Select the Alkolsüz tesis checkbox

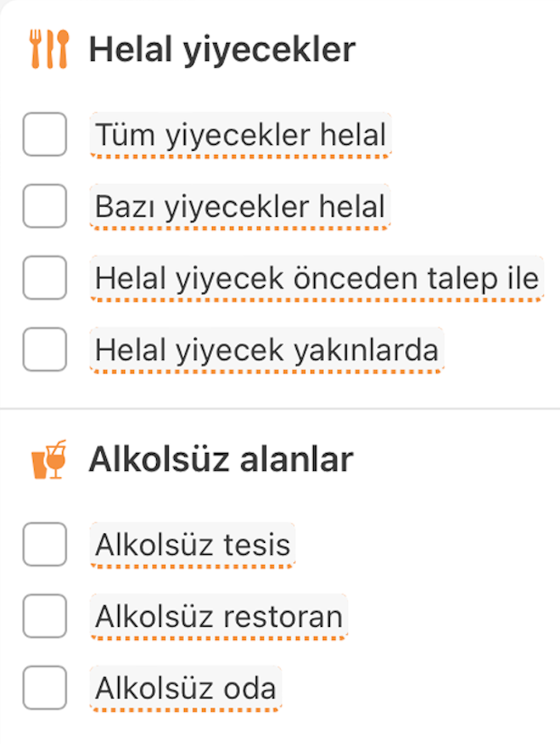click(x=45, y=545)
